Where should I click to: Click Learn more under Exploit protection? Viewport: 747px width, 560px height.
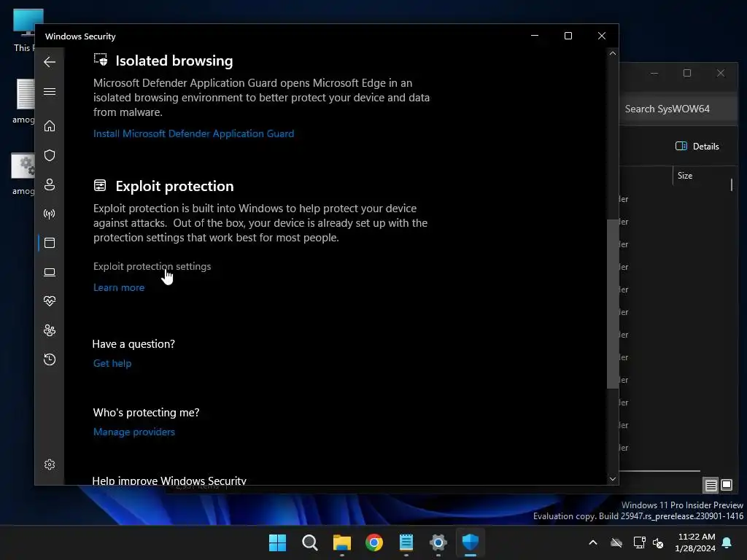point(119,287)
